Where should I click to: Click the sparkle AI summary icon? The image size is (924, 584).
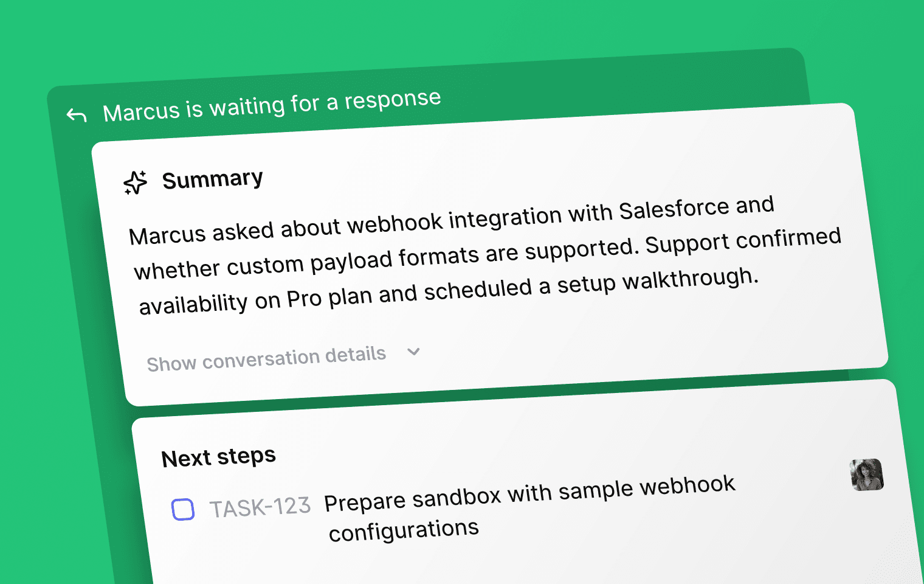point(135,182)
